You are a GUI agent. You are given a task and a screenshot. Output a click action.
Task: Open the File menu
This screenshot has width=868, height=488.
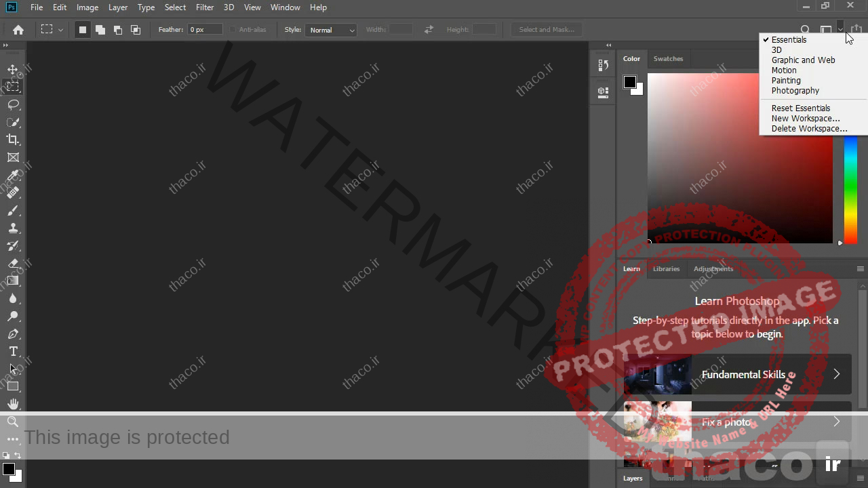(x=37, y=7)
